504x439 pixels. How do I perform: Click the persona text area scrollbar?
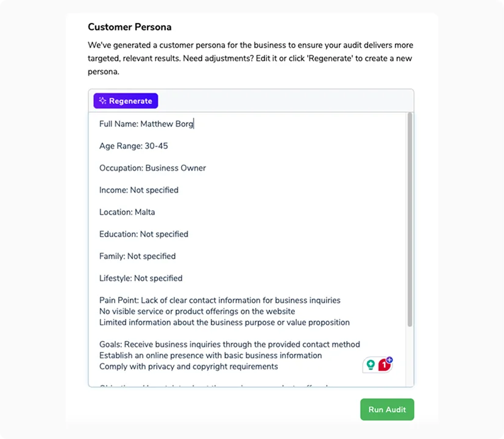pyautogui.click(x=410, y=220)
